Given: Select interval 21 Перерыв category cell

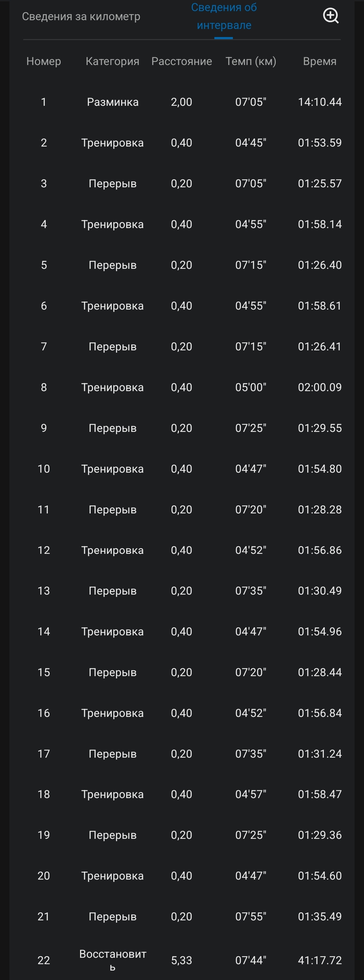Looking at the screenshot, I should [112, 917].
